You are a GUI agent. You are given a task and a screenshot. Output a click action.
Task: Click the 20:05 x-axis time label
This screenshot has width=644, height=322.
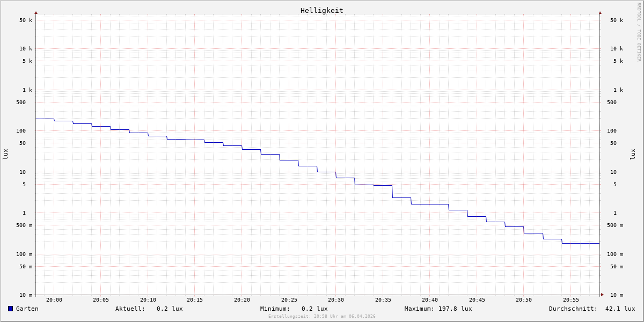pyautogui.click(x=101, y=300)
